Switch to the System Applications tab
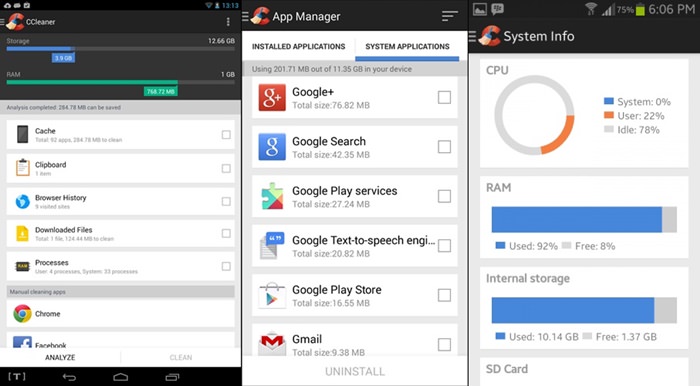 coord(407,46)
